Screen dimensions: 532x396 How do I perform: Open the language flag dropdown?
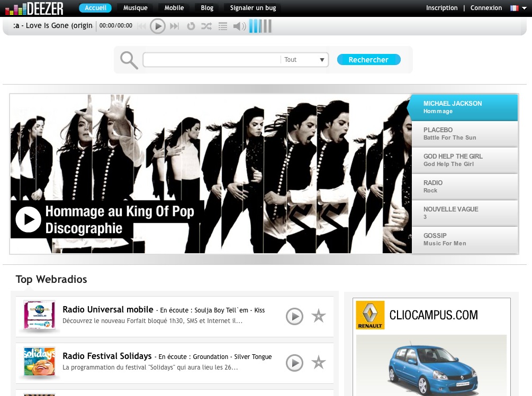[524, 8]
